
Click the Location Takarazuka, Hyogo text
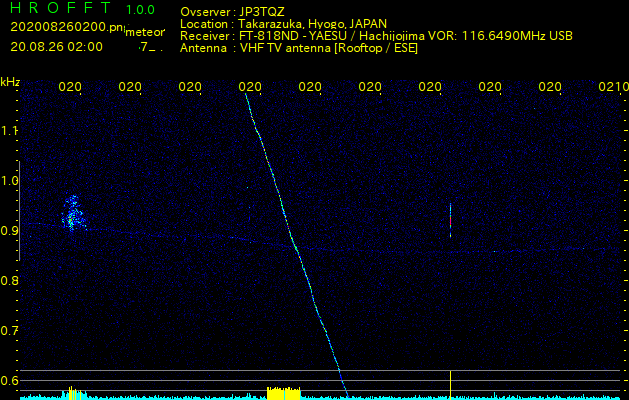tap(284, 24)
